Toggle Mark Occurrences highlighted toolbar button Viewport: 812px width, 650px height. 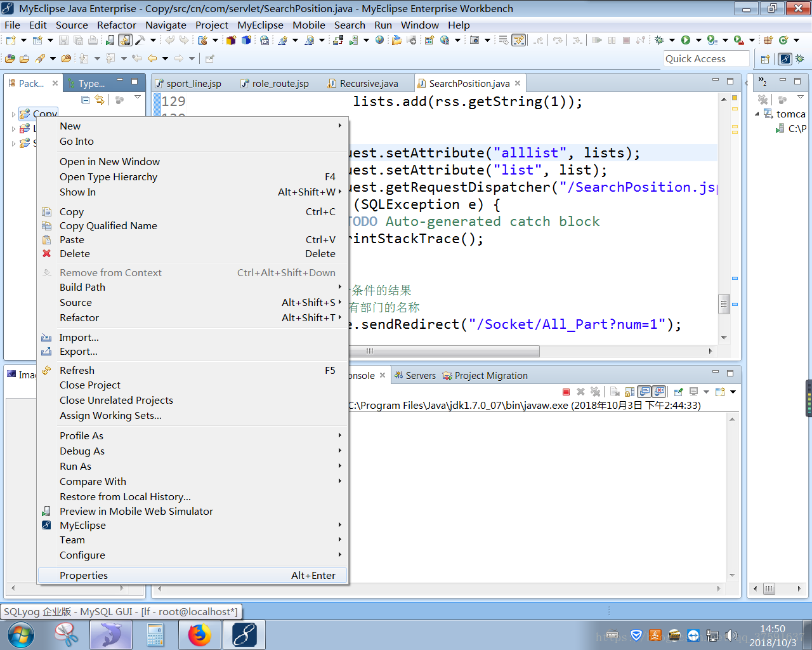click(x=519, y=40)
